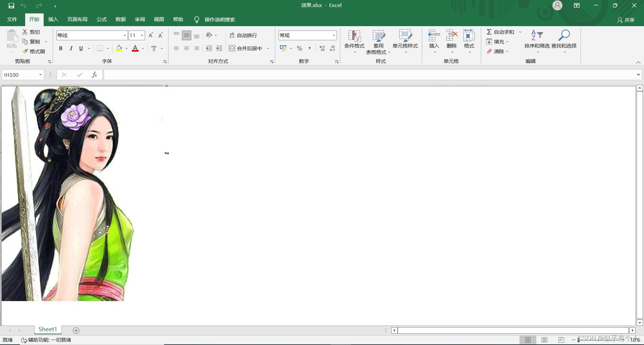
Task: Activate the 格式刷 format painter
Action: pyautogui.click(x=34, y=51)
